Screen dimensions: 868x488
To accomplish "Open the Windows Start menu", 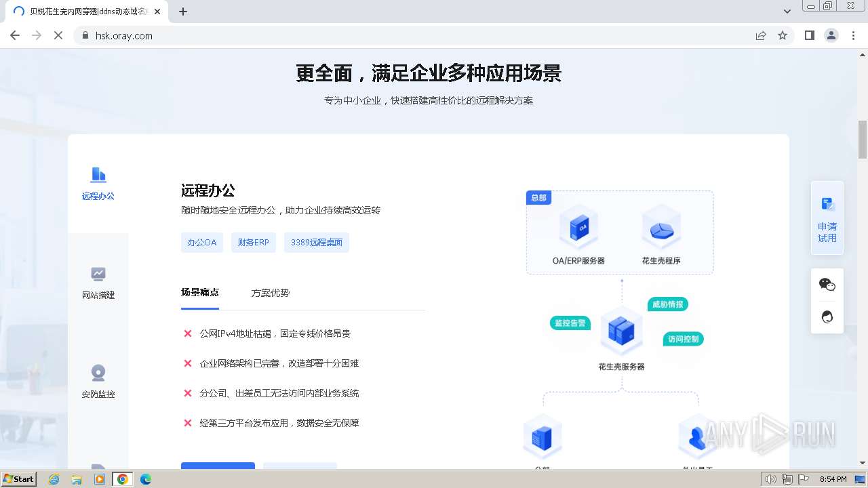I will coord(19,479).
